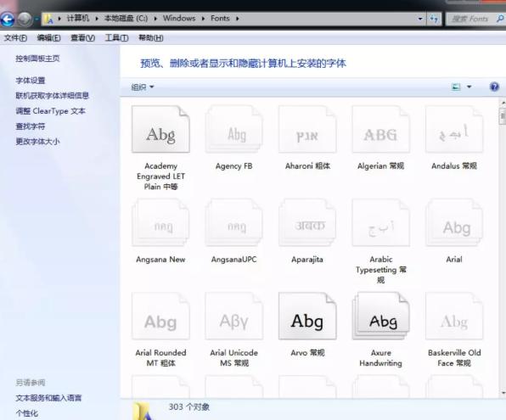Open the help question mark icon

(x=494, y=87)
